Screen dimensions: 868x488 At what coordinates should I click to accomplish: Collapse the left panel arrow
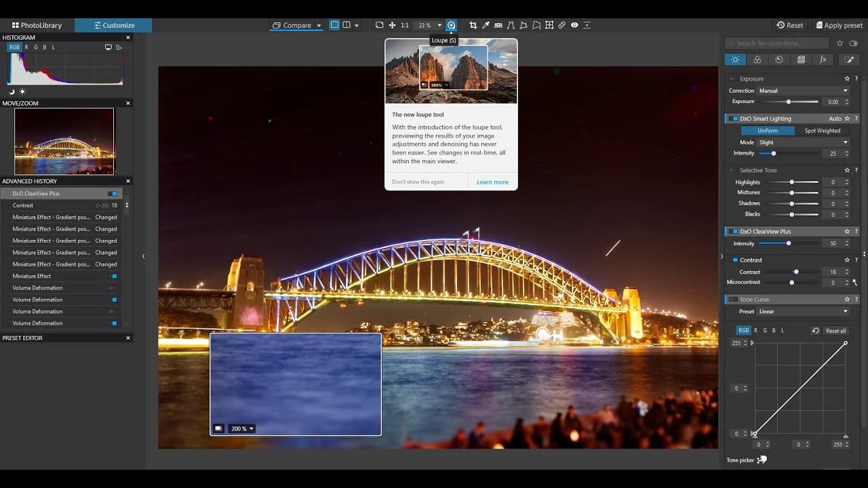coord(143,256)
